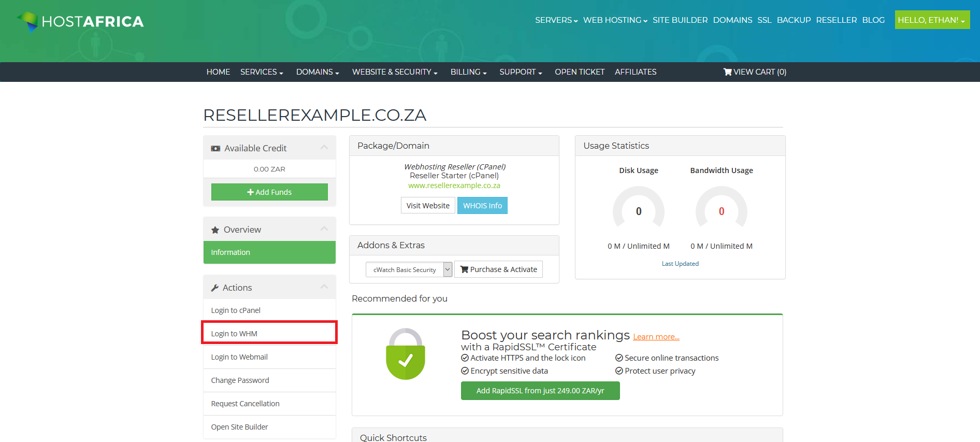Click the money icon beside Available Credit
Image resolution: width=980 pixels, height=442 pixels.
[215, 149]
